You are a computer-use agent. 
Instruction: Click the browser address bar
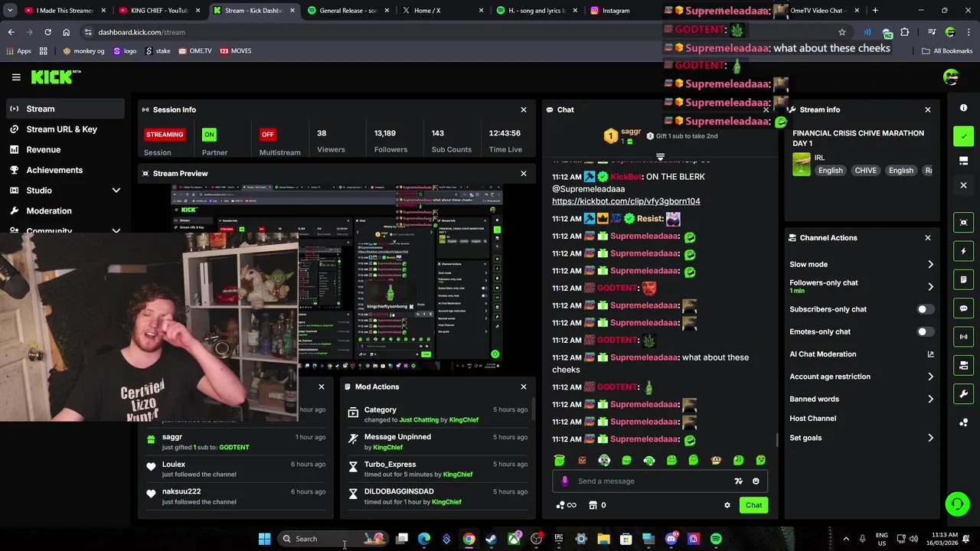[x=459, y=32]
